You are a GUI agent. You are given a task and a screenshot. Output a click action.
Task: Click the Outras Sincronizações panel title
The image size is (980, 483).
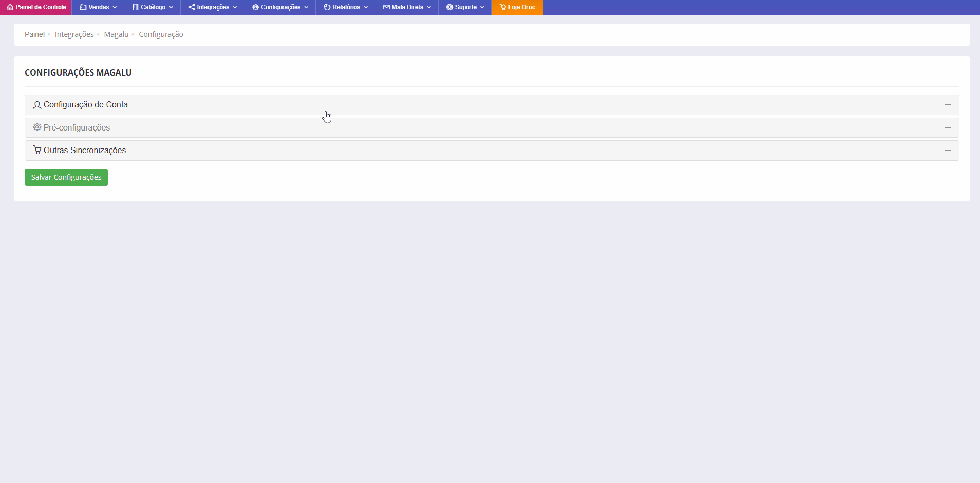click(x=85, y=151)
